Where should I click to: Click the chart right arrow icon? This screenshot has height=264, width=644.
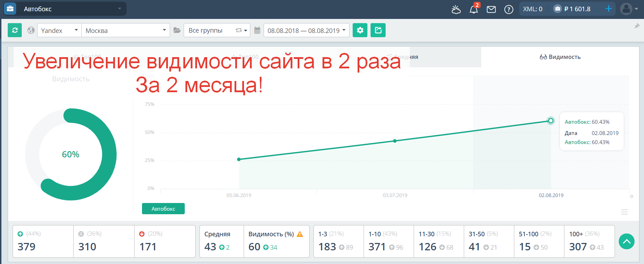(x=631, y=196)
